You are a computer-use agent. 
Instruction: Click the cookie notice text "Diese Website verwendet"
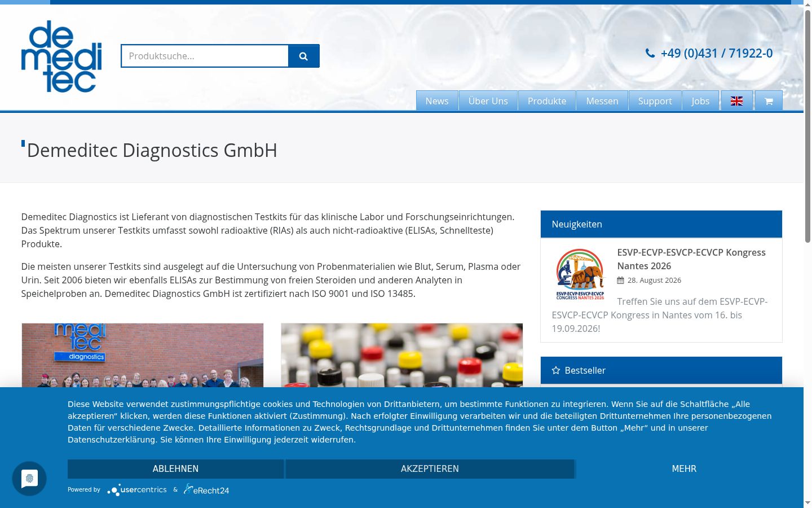click(x=420, y=422)
